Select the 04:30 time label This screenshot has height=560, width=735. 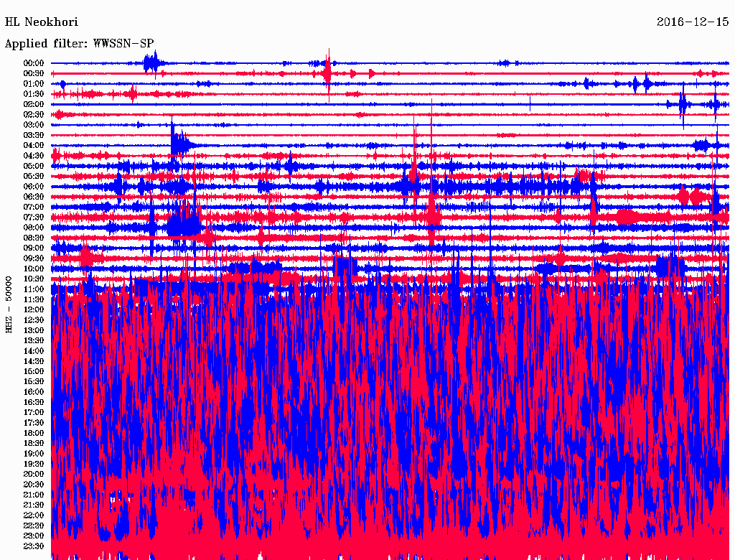(x=34, y=155)
